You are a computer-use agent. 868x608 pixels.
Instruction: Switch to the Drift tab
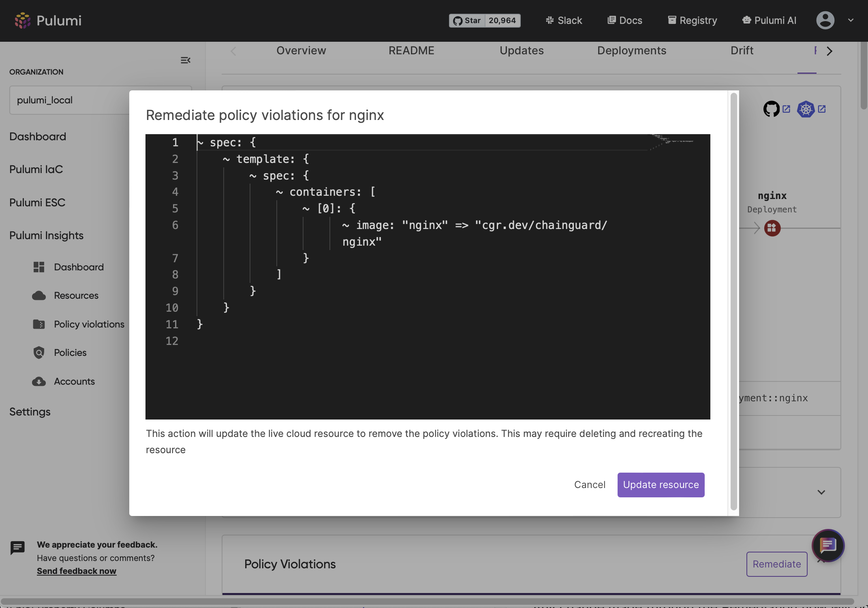click(742, 51)
